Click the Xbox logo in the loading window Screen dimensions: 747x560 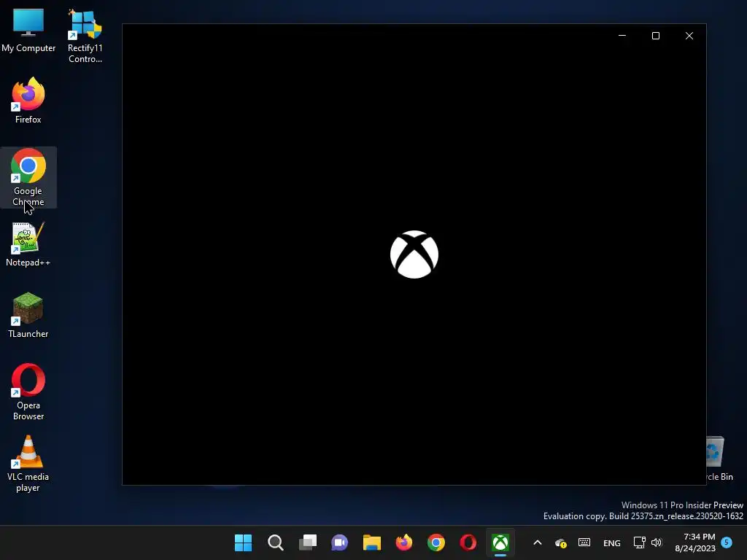point(414,254)
